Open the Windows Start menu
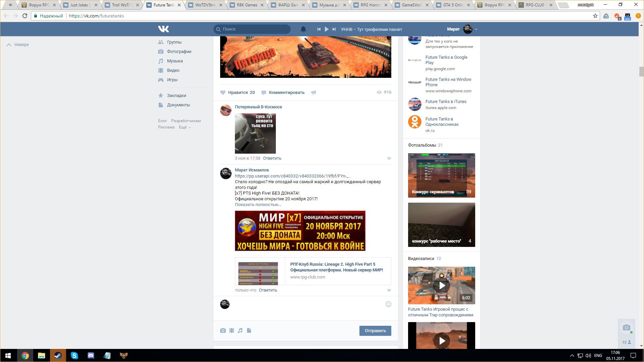Screen dimensions: 644x362 pos(8,356)
